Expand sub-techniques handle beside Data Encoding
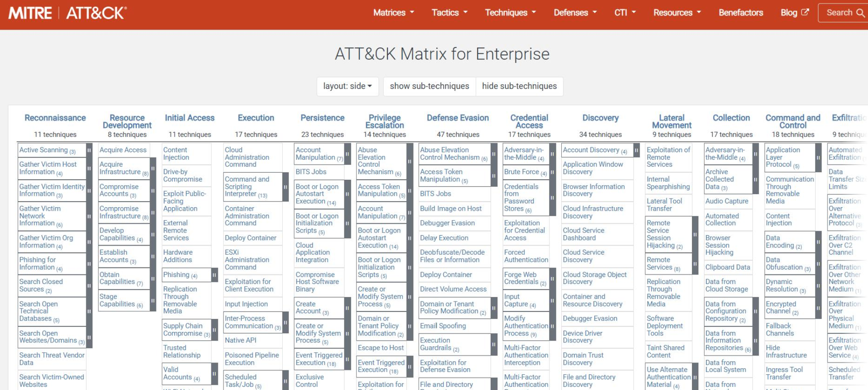 [x=818, y=242]
